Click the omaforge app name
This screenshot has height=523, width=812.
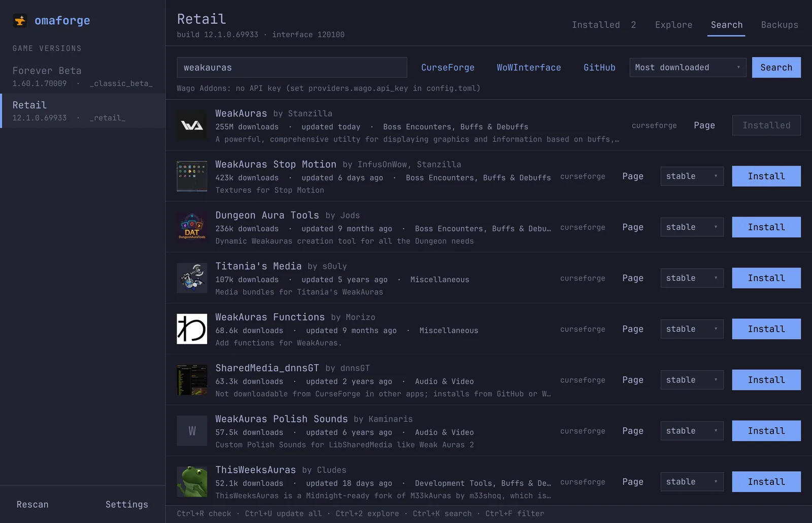pyautogui.click(x=62, y=20)
